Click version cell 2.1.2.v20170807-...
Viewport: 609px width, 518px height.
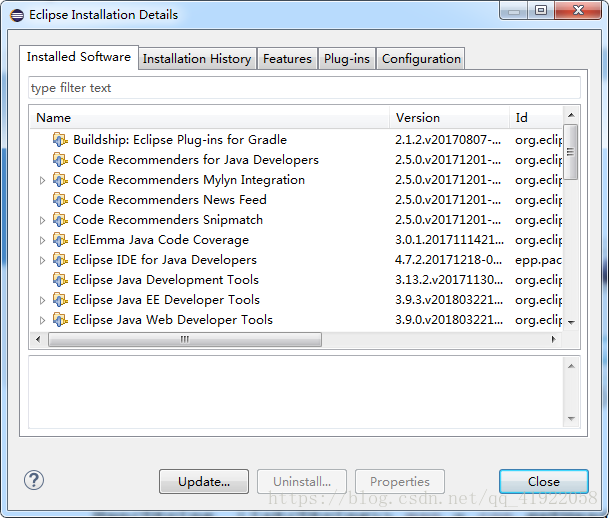click(x=448, y=140)
